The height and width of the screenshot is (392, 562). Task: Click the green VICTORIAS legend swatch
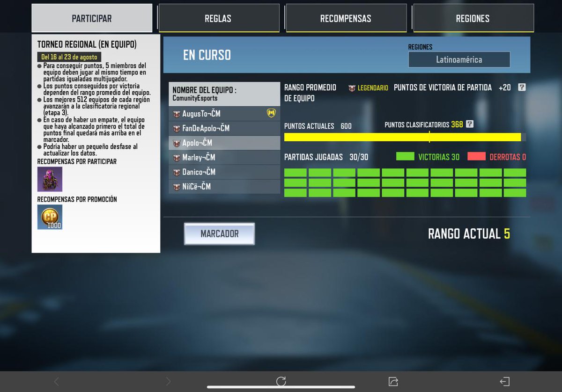click(x=405, y=156)
